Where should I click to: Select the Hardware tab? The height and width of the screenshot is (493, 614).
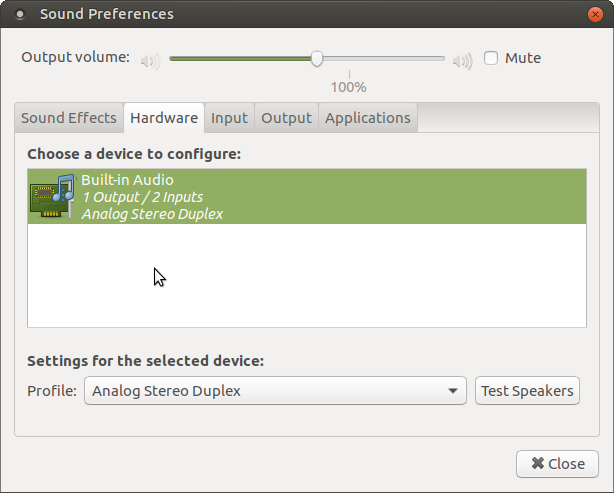tap(164, 118)
